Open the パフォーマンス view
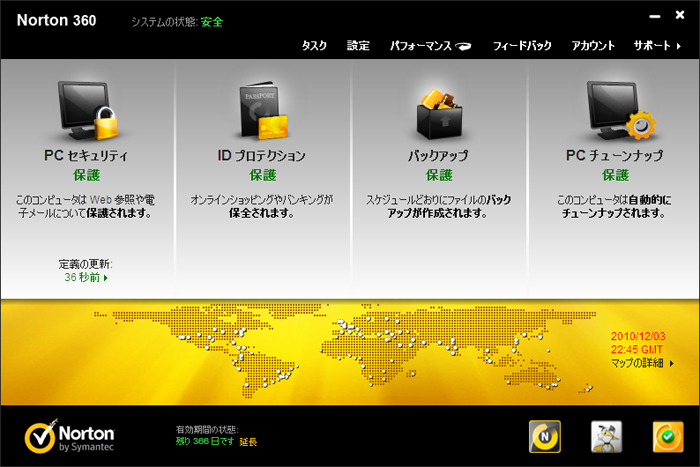This screenshot has height=467, width=700. [x=421, y=46]
